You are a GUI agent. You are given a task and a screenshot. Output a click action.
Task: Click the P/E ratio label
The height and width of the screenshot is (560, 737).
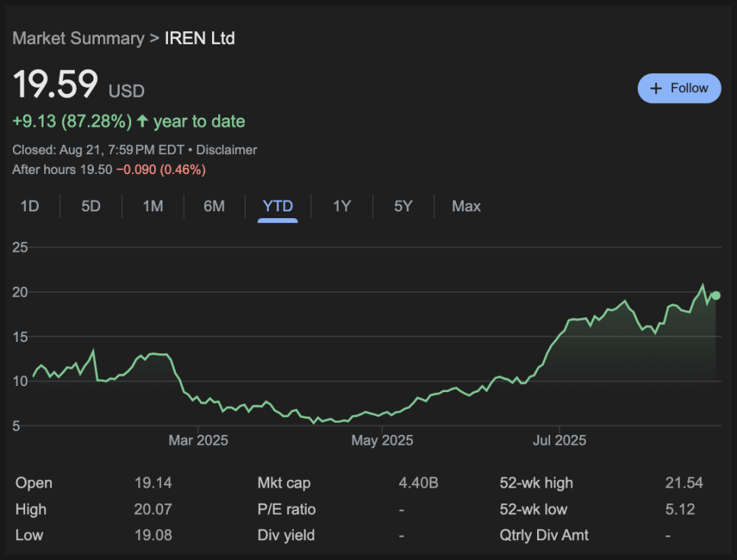pyautogui.click(x=287, y=509)
